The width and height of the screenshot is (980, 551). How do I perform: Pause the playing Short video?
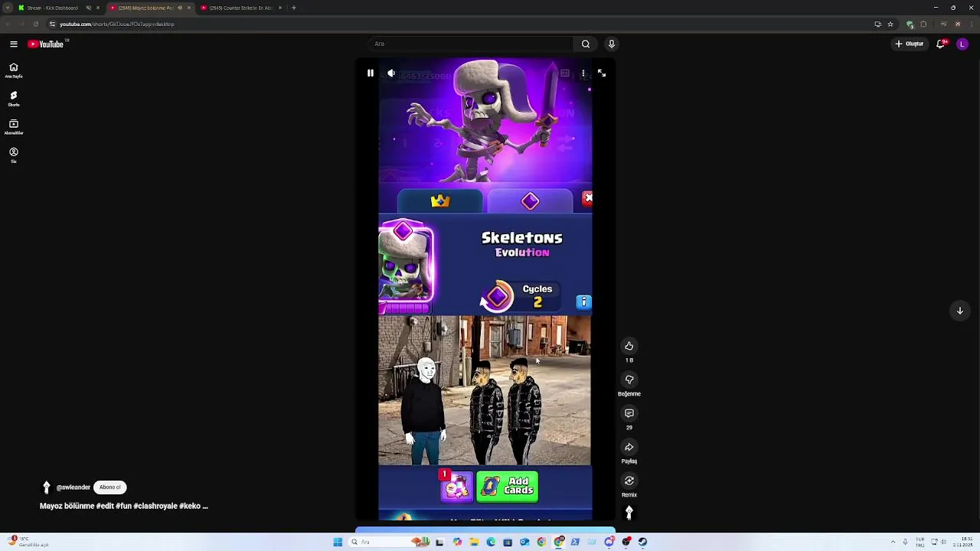click(x=371, y=73)
